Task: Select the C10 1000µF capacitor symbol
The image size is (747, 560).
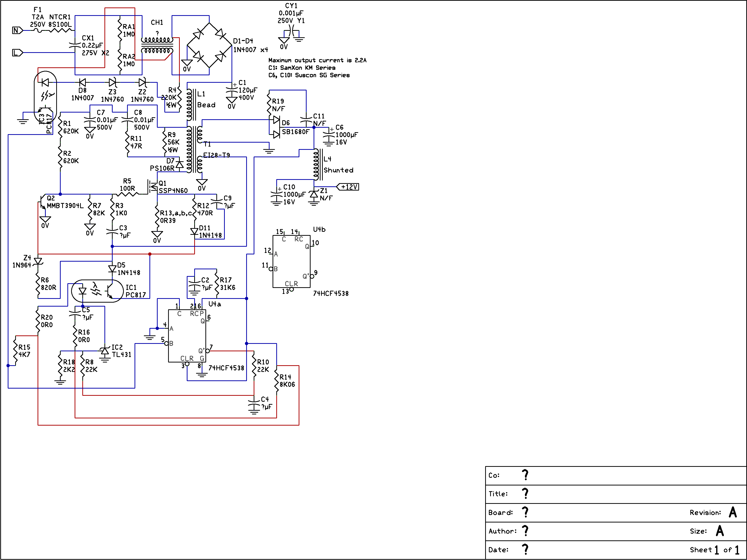Action: click(x=277, y=194)
